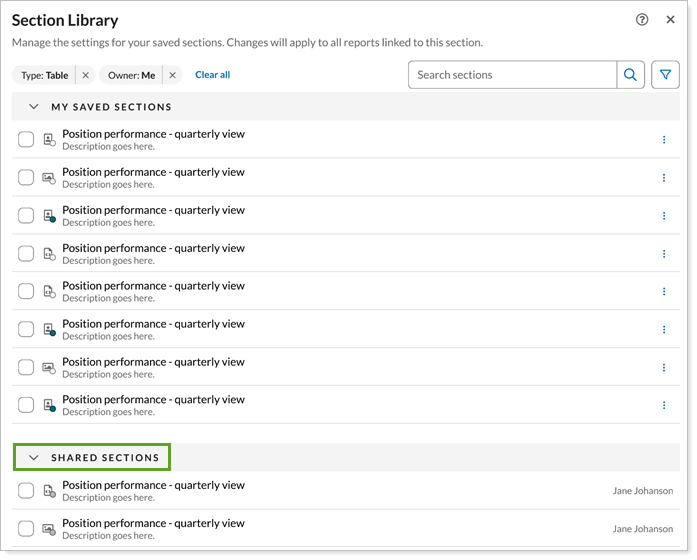Open three-dot menu of sixth saved section
The width and height of the screenshot is (697, 560).
click(664, 329)
